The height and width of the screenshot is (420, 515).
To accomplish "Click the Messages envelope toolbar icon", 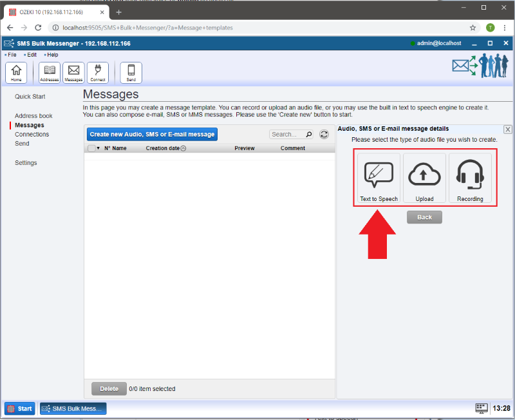I will click(x=73, y=73).
